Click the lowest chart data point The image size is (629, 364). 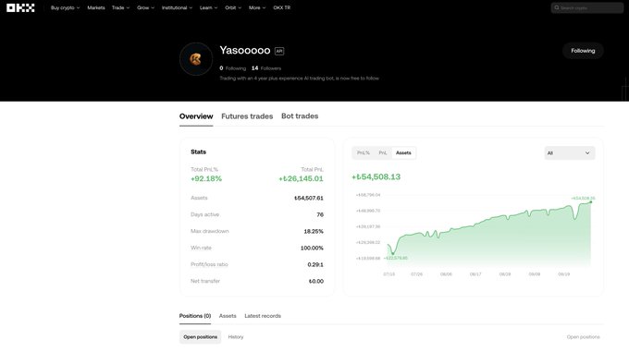(393, 253)
